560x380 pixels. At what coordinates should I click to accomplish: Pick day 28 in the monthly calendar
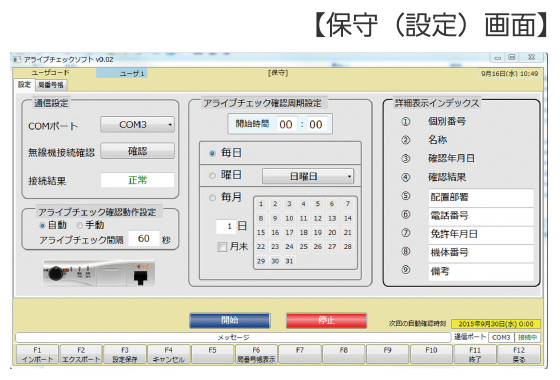coord(348,247)
